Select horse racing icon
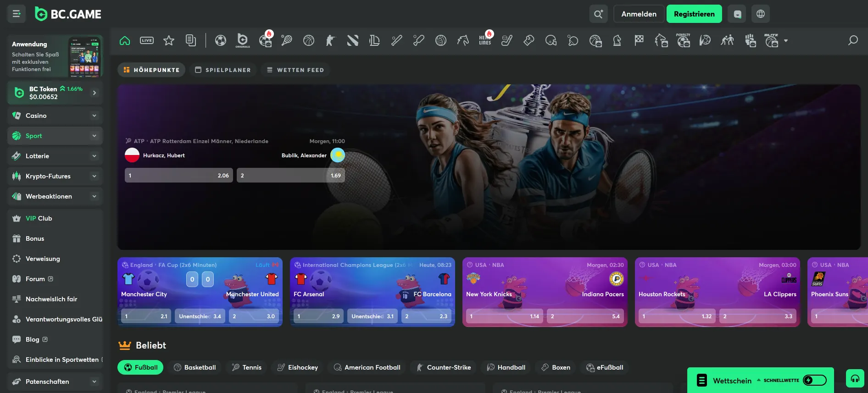The width and height of the screenshot is (868, 393). click(463, 40)
